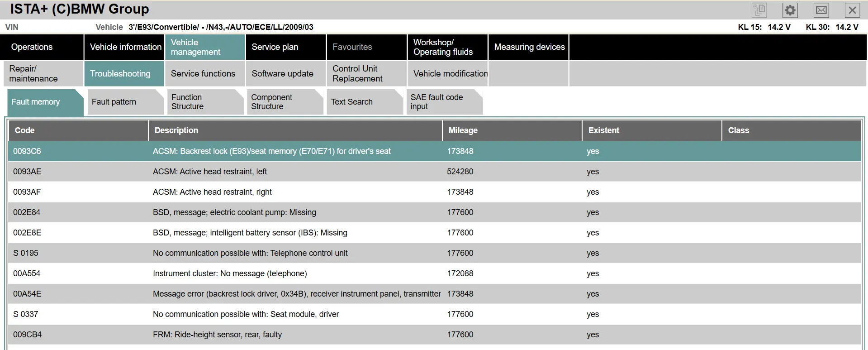The height and width of the screenshot is (350, 868).
Task: Click the envelope feedback icon
Action: (x=821, y=10)
